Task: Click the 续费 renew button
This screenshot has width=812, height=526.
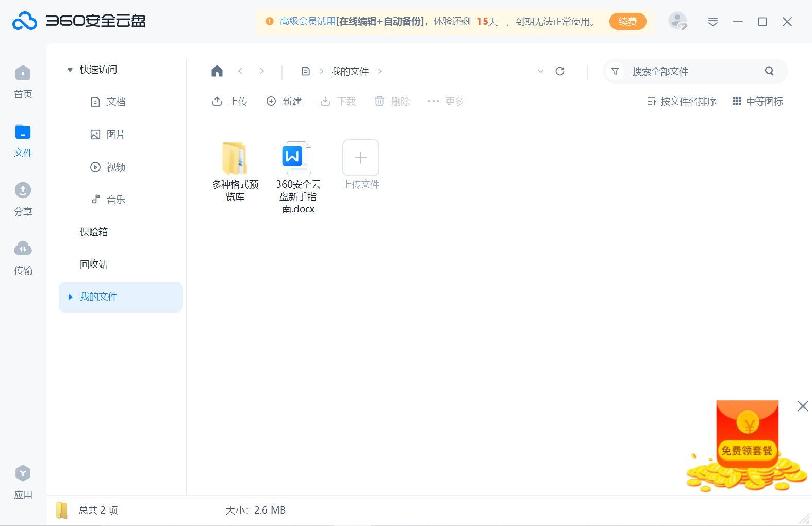Action: coord(627,22)
